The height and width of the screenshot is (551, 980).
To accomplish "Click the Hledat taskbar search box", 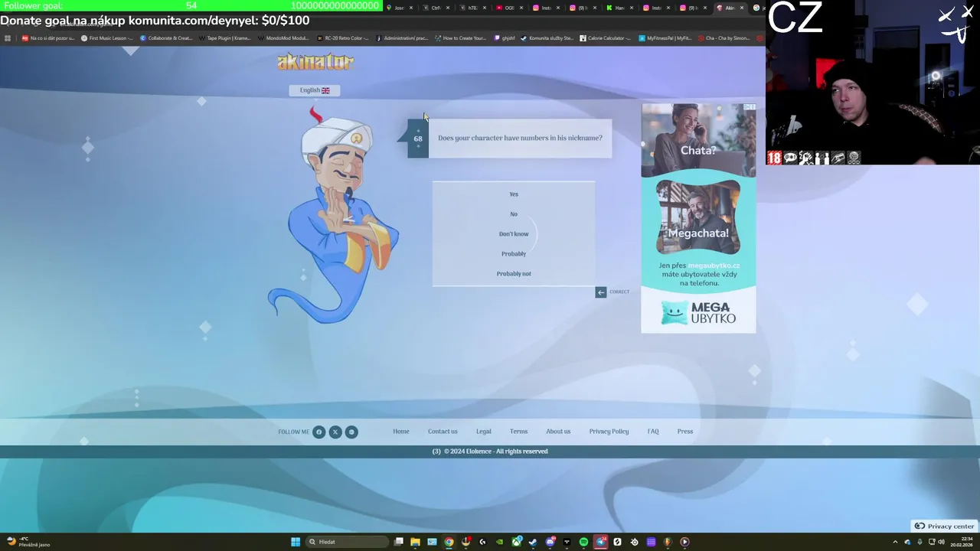I will coord(347,542).
